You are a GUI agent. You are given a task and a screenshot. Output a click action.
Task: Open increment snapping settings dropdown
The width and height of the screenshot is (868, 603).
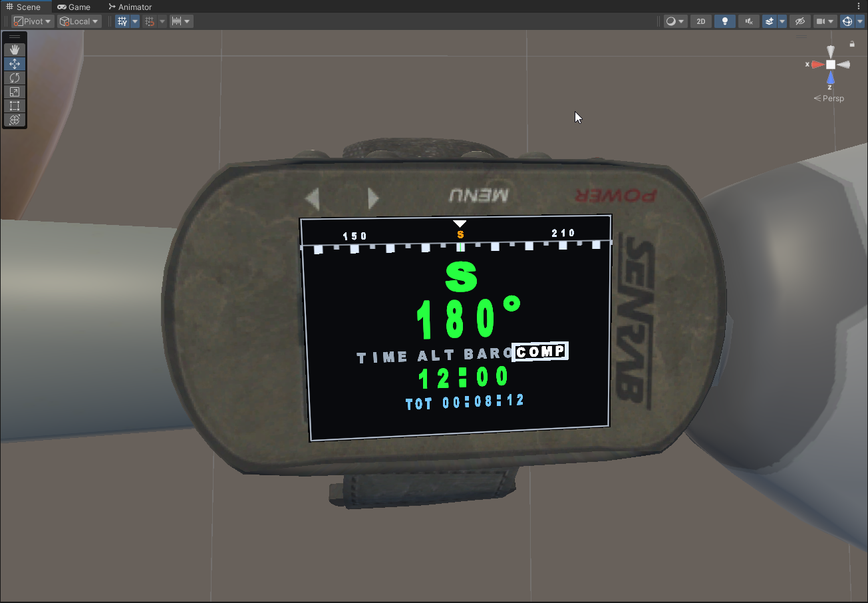coord(181,21)
